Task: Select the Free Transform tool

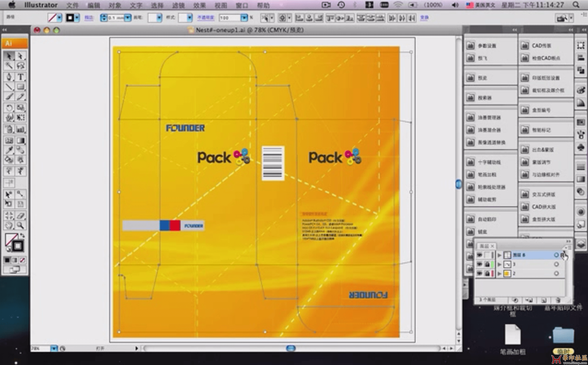Action: pos(20,117)
